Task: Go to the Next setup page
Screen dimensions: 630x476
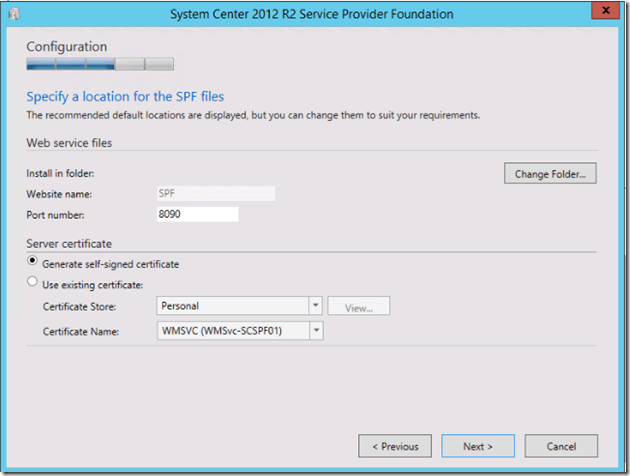Action: [479, 446]
